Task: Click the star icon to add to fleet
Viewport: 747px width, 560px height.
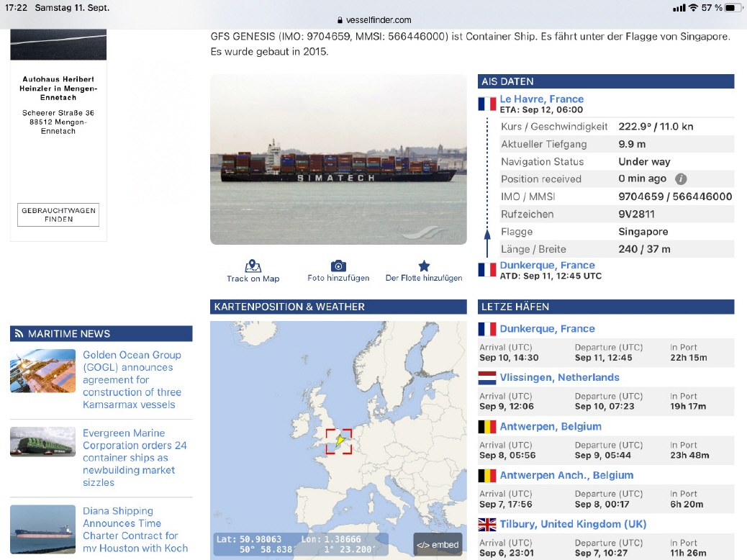Action: (424, 266)
